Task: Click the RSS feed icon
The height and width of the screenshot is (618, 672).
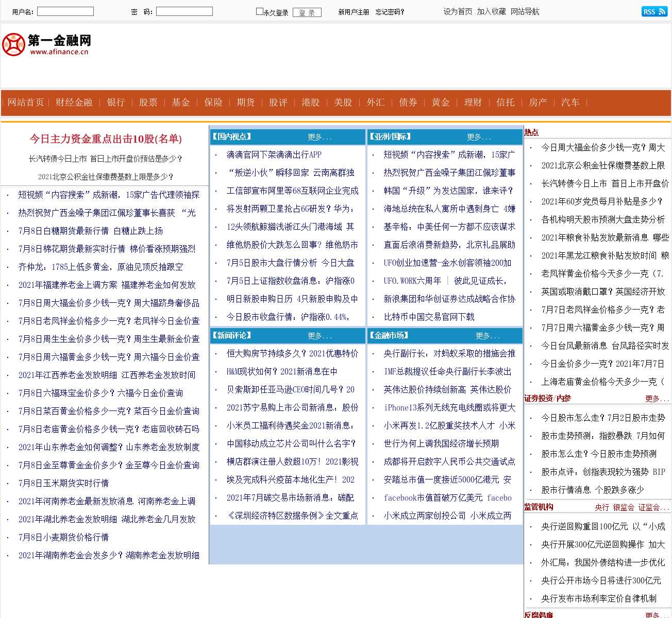Action: [x=654, y=11]
